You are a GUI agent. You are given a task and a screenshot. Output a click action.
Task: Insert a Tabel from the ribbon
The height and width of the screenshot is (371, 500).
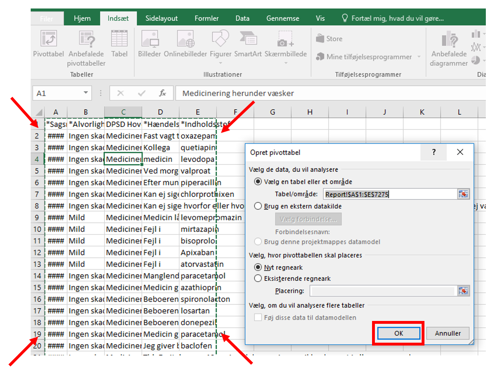tap(119, 44)
